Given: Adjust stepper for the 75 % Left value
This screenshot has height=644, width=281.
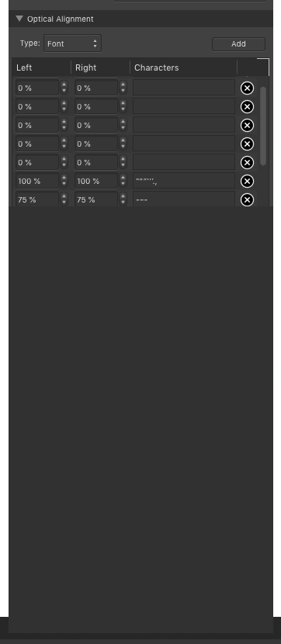Looking at the screenshot, I should pyautogui.click(x=64, y=199).
